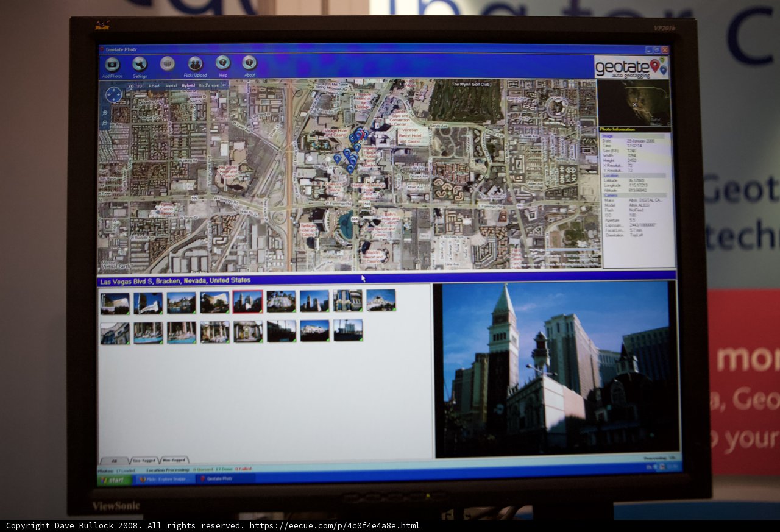Select the Bird's eye map view
Viewport: 780px width, 532px height.
click(208, 86)
